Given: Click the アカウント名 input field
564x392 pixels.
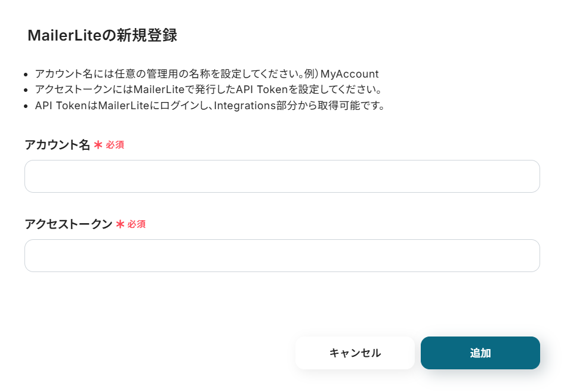Looking at the screenshot, I should [x=282, y=176].
